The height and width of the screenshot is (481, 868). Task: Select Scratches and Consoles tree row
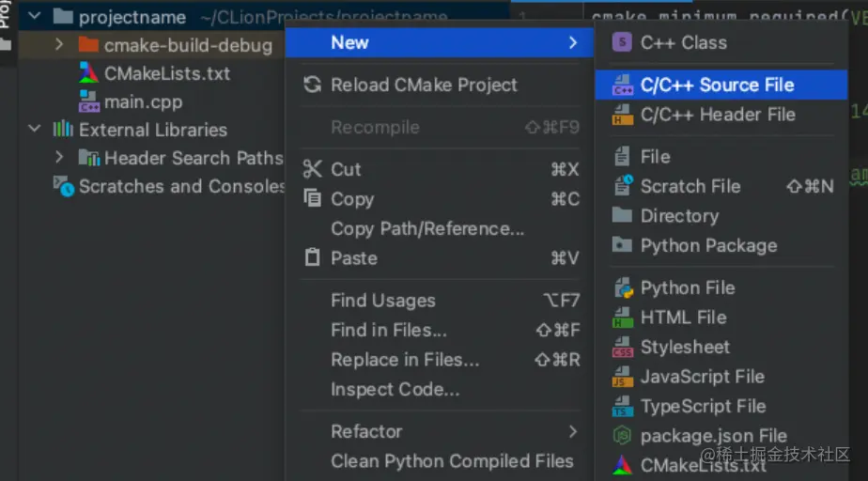pos(151,187)
